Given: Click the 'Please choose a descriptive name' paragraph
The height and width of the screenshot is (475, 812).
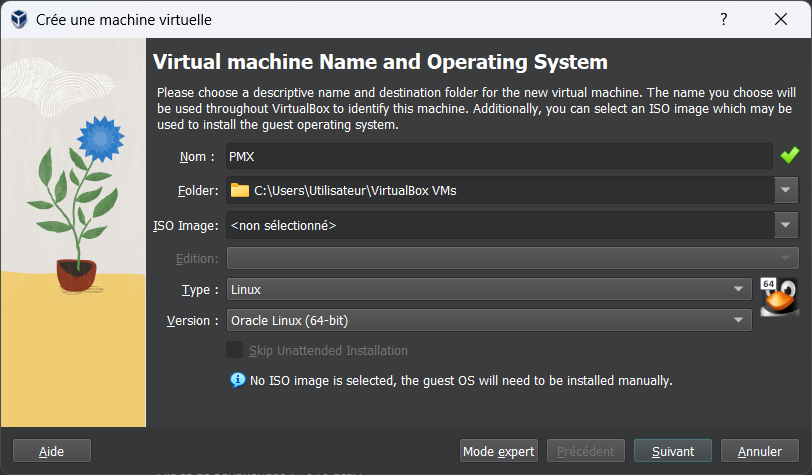Looking at the screenshot, I should [476, 108].
